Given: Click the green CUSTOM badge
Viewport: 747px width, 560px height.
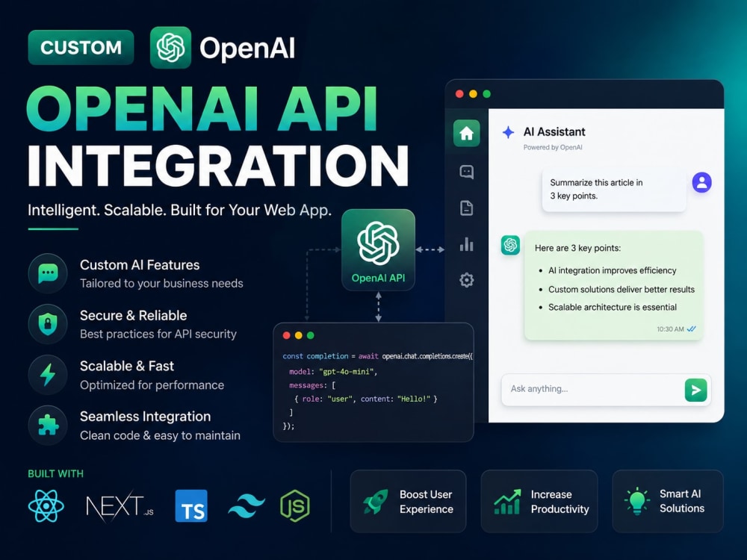Looking at the screenshot, I should point(81,48).
